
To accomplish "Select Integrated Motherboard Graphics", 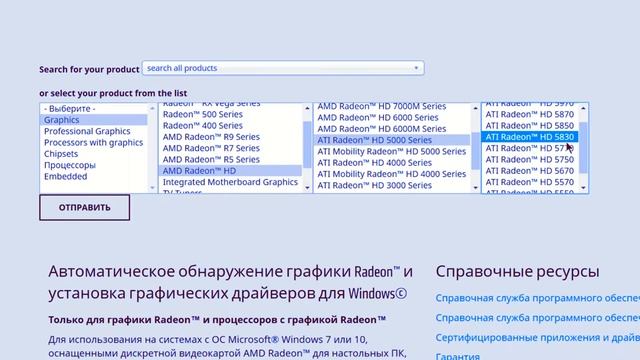I will [230, 182].
